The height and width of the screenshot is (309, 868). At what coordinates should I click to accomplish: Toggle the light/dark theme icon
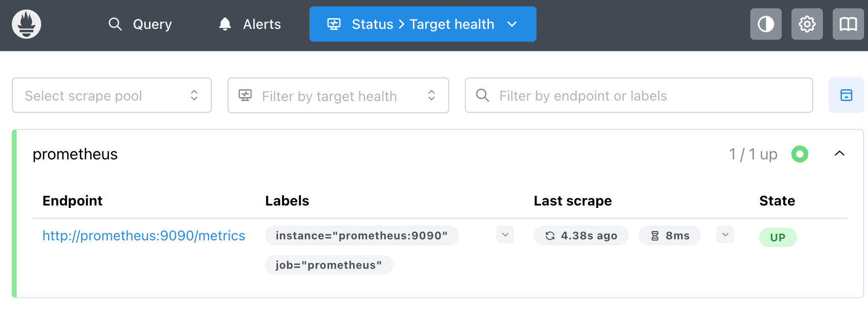tap(766, 24)
